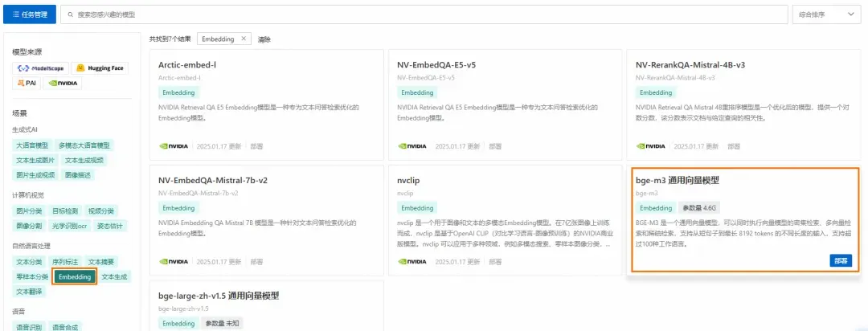The width and height of the screenshot is (868, 331).
Task: Select the 文本生成 NLP tag
Action: (115, 276)
